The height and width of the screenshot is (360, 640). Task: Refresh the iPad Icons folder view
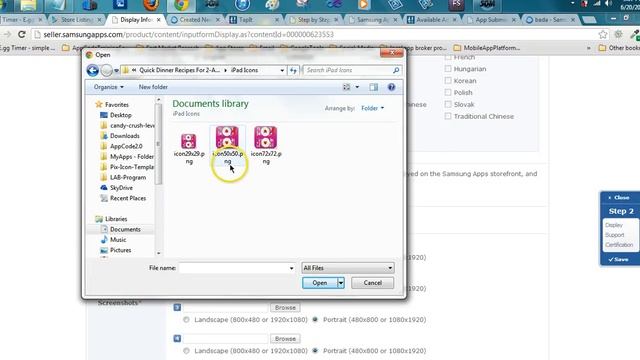(x=293, y=70)
